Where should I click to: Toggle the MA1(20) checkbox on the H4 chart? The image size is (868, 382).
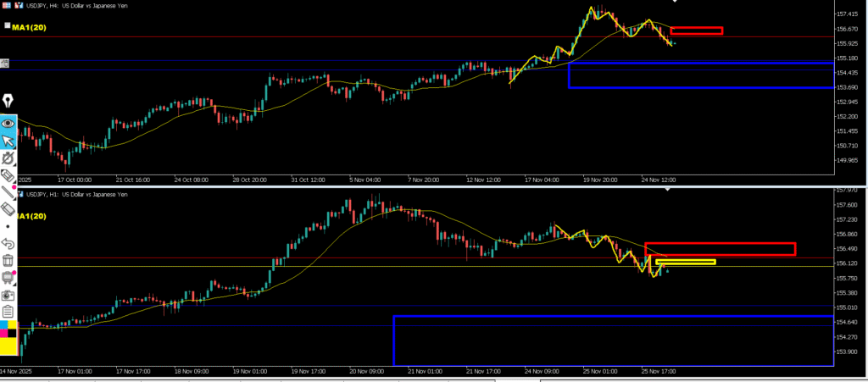coord(7,25)
